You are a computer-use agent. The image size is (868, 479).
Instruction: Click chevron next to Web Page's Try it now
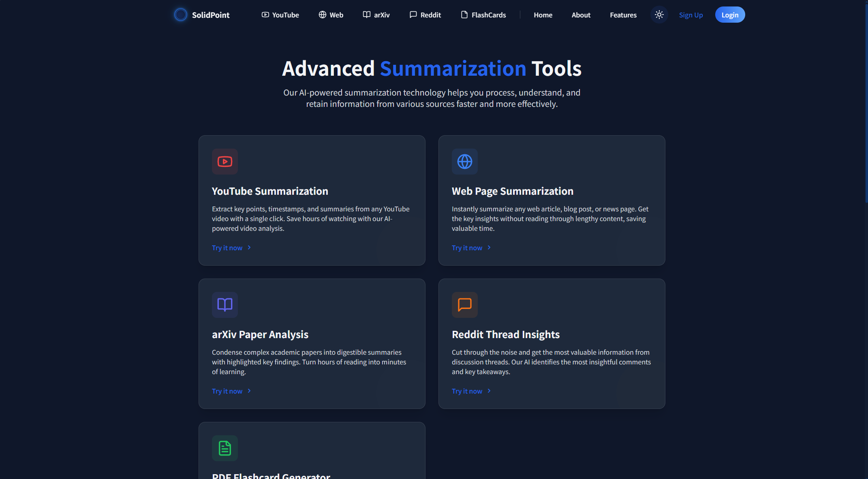tap(489, 248)
